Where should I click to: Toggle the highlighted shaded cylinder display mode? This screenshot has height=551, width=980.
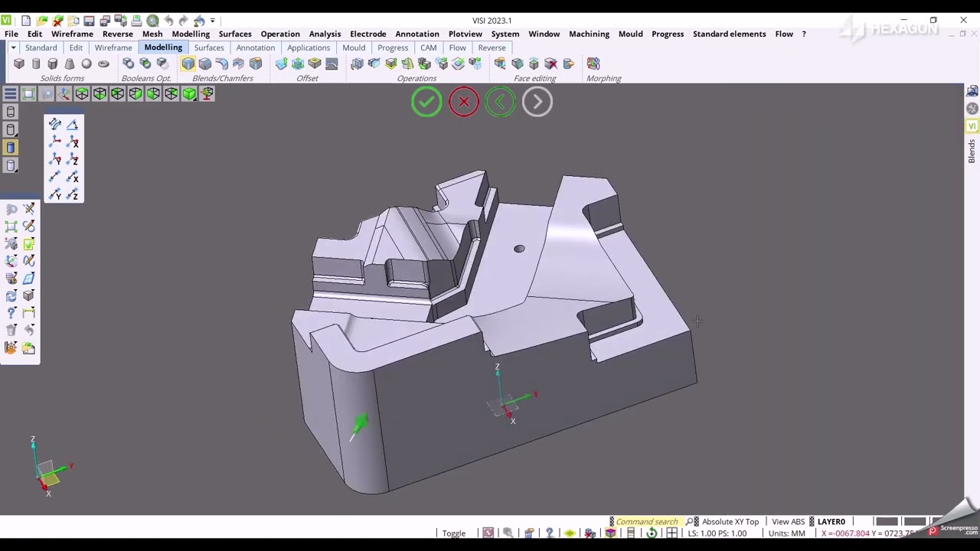[11, 148]
